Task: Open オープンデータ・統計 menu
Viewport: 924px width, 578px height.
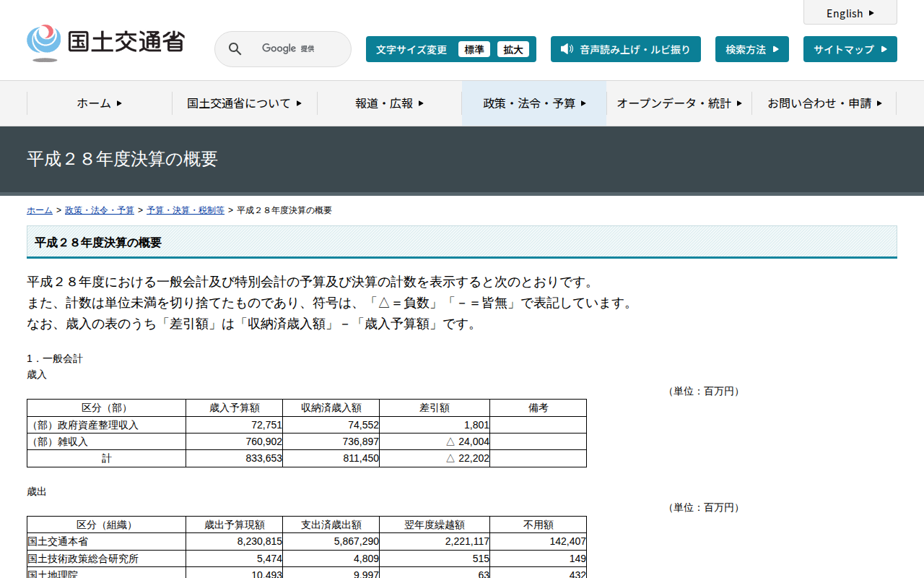Action: coord(679,103)
